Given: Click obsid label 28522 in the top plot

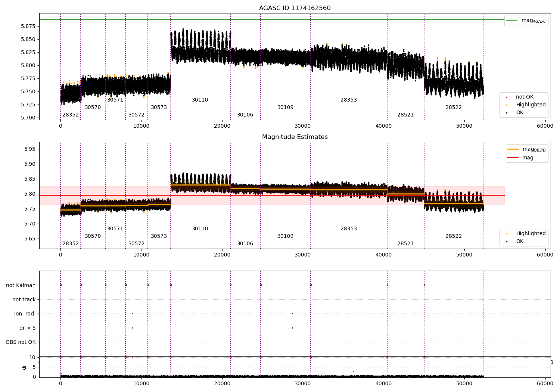Looking at the screenshot, I should point(454,108).
